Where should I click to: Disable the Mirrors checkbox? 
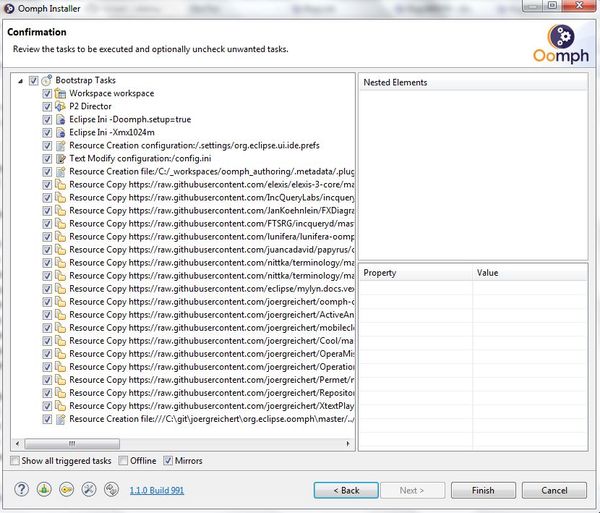coord(168,461)
